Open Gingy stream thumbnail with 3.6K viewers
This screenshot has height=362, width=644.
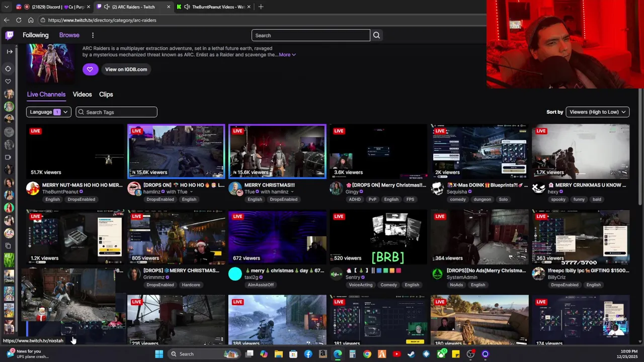click(378, 151)
